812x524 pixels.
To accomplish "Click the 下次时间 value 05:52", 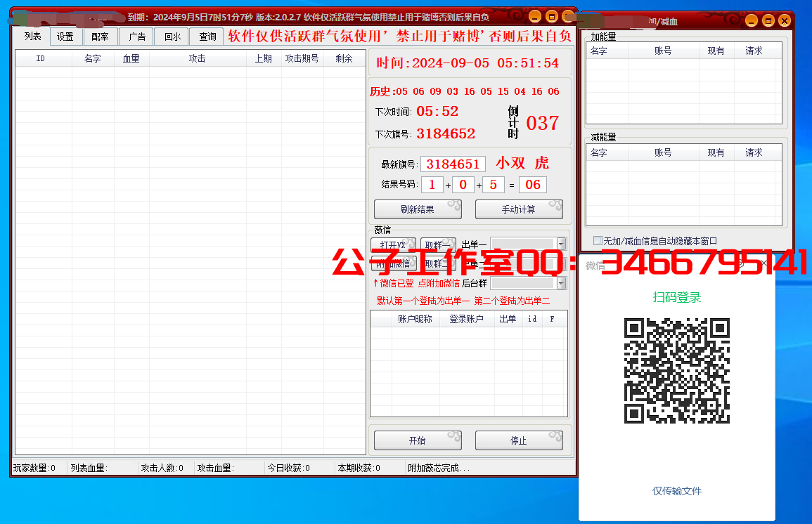I will [x=437, y=111].
